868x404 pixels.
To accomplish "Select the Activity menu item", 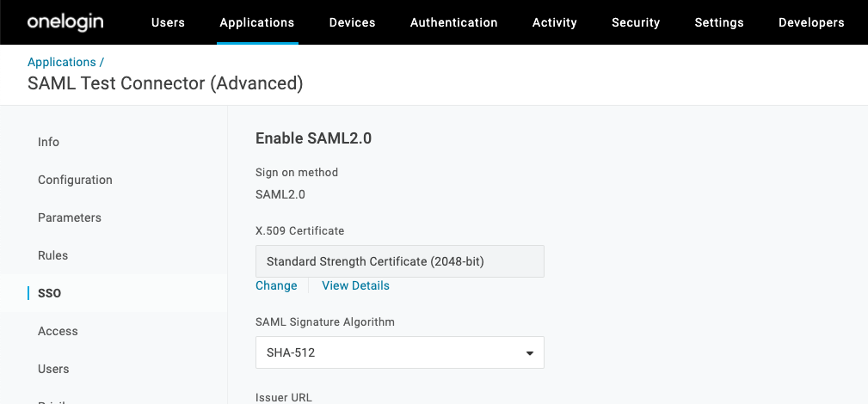I will tap(554, 23).
